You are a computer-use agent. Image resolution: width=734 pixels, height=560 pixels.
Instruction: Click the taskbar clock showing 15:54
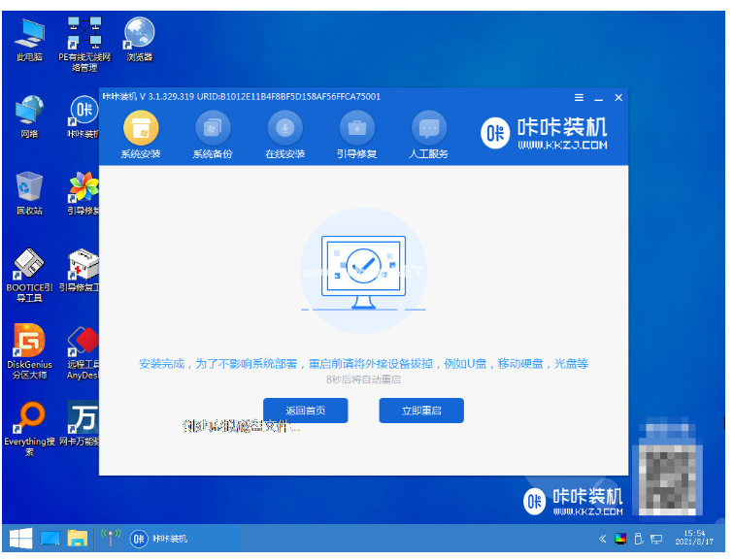697,539
